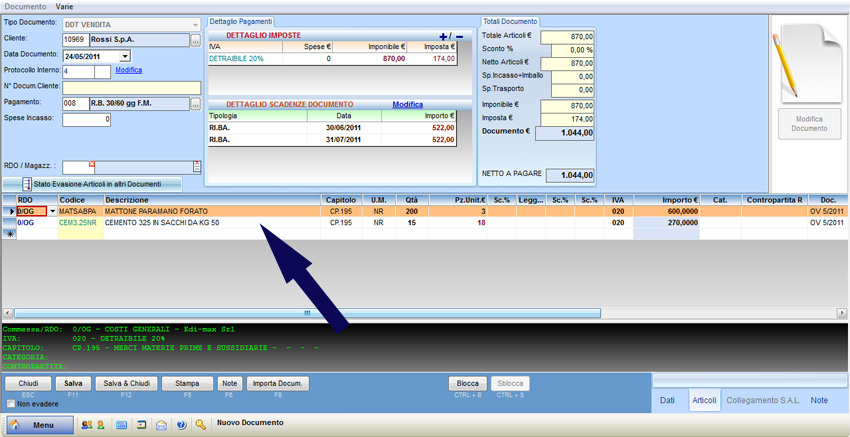Click the Menu home button
850x437 pixels.
40,425
